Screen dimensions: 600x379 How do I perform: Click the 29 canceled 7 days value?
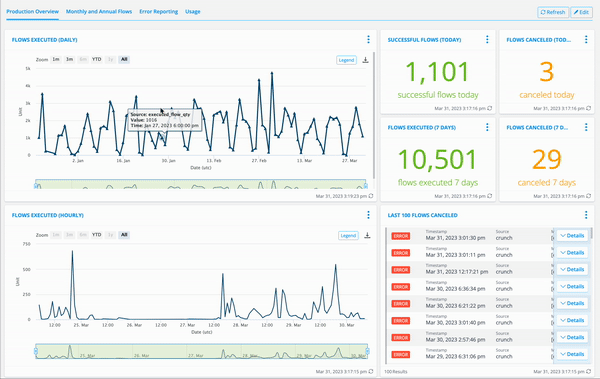(x=546, y=159)
